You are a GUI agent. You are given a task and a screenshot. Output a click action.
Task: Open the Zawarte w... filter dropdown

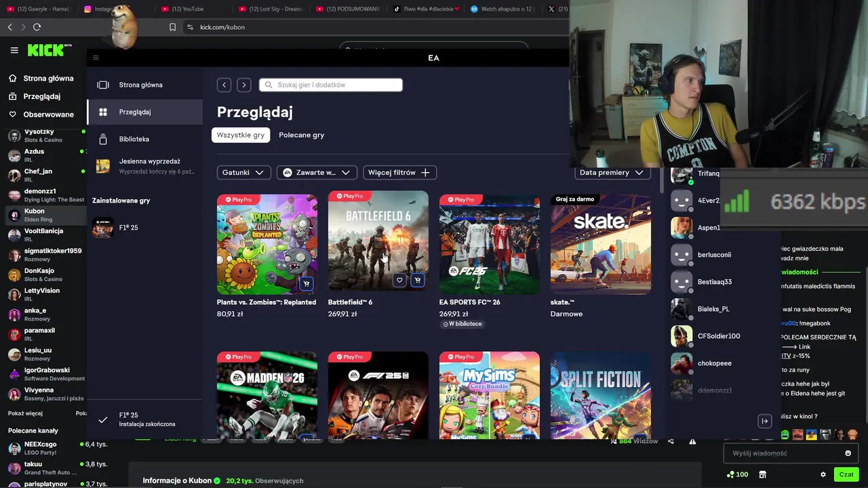pos(317,172)
